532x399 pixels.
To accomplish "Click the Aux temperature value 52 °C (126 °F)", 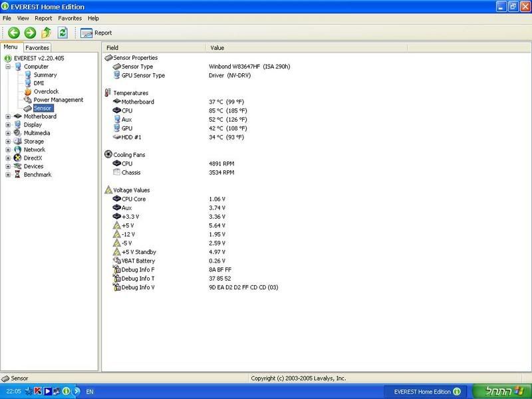I will coord(228,120).
